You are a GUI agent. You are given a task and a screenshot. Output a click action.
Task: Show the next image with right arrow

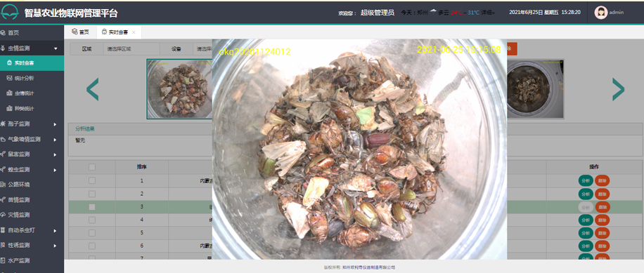point(618,89)
